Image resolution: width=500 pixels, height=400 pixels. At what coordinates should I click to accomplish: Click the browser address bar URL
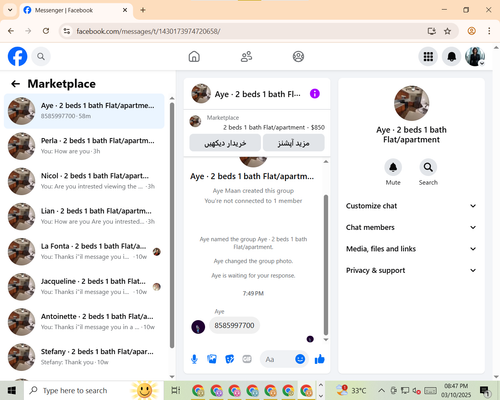coord(148,31)
